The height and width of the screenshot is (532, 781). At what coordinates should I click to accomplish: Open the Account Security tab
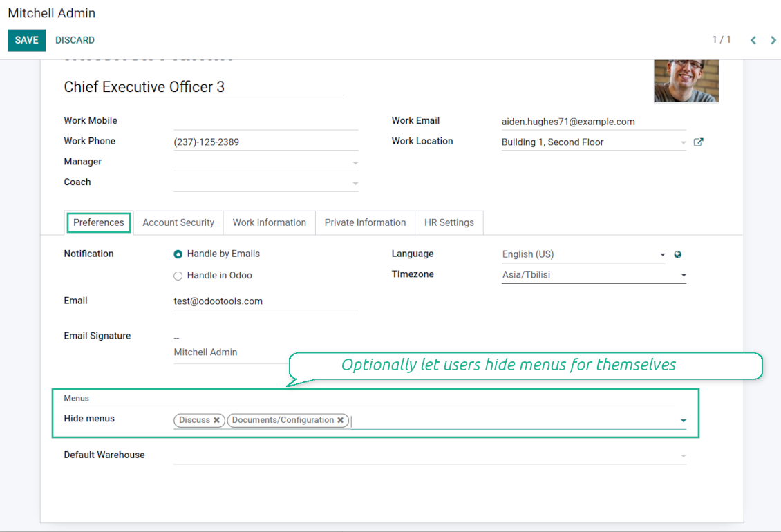tap(178, 222)
